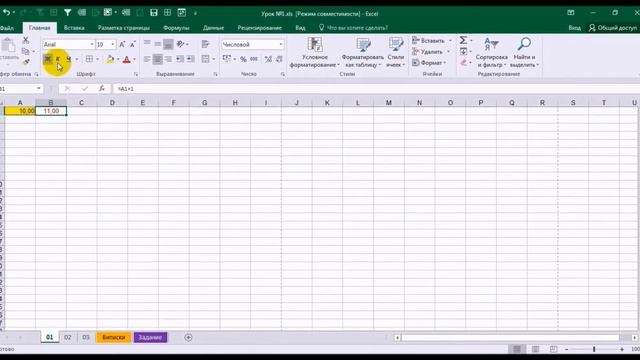This screenshot has height=360, width=640.
Task: Click the Borders icon
Action: (x=89, y=59)
